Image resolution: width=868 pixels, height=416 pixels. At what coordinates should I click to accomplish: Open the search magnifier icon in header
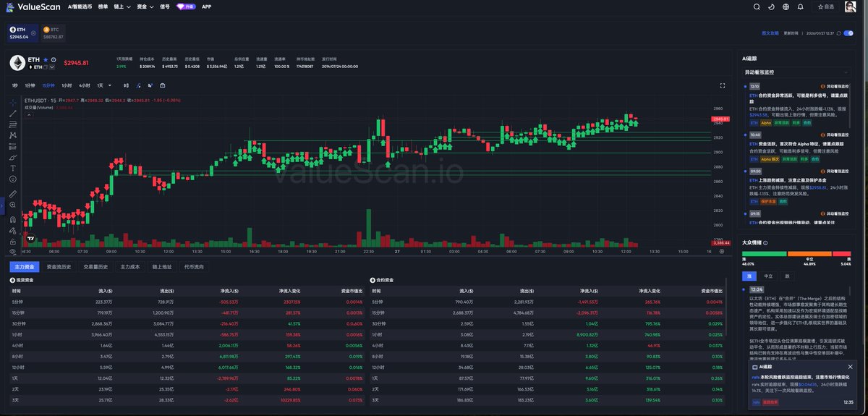coord(757,7)
